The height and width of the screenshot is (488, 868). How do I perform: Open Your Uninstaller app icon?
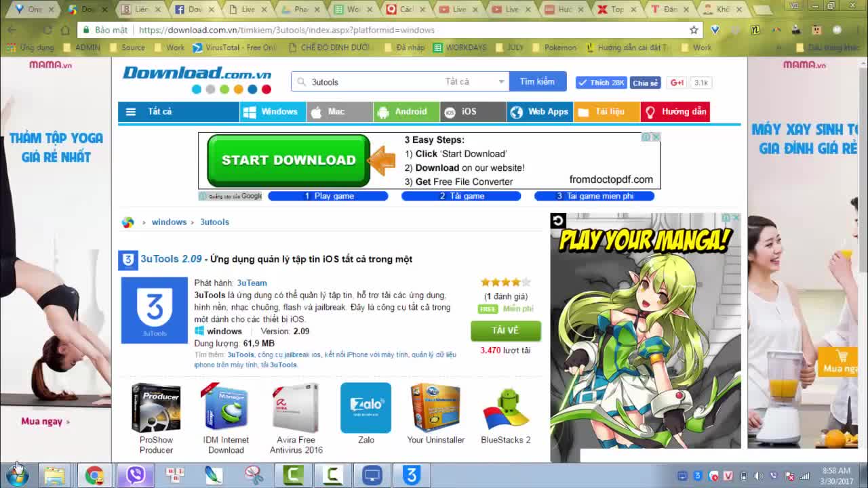click(435, 408)
